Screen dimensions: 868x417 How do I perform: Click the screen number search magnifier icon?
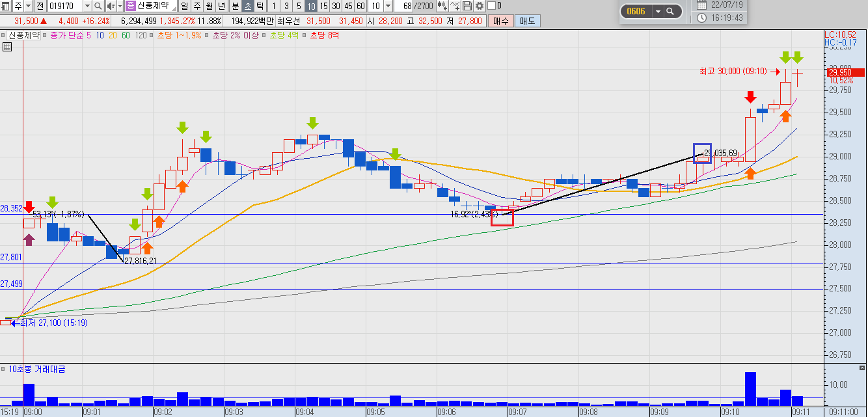pos(670,11)
